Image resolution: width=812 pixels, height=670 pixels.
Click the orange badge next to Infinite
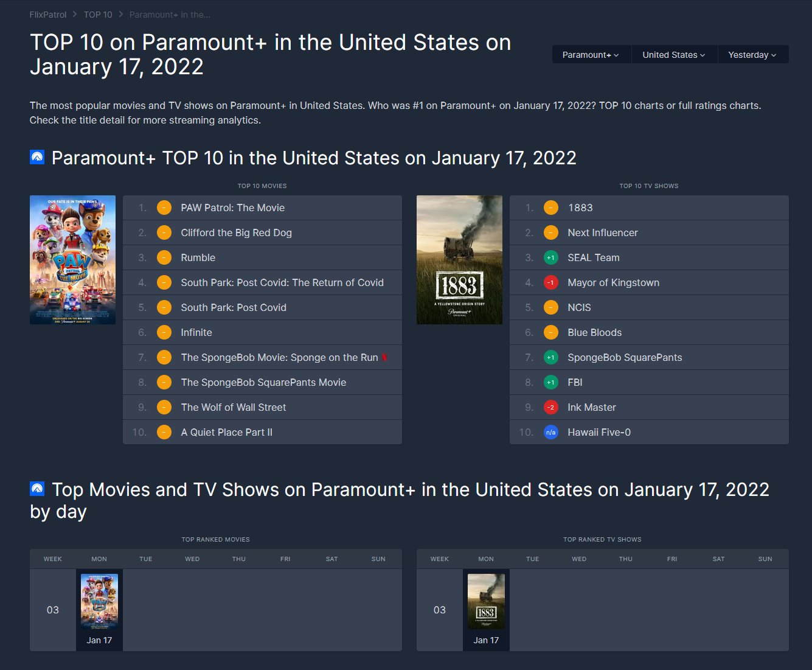click(x=164, y=332)
